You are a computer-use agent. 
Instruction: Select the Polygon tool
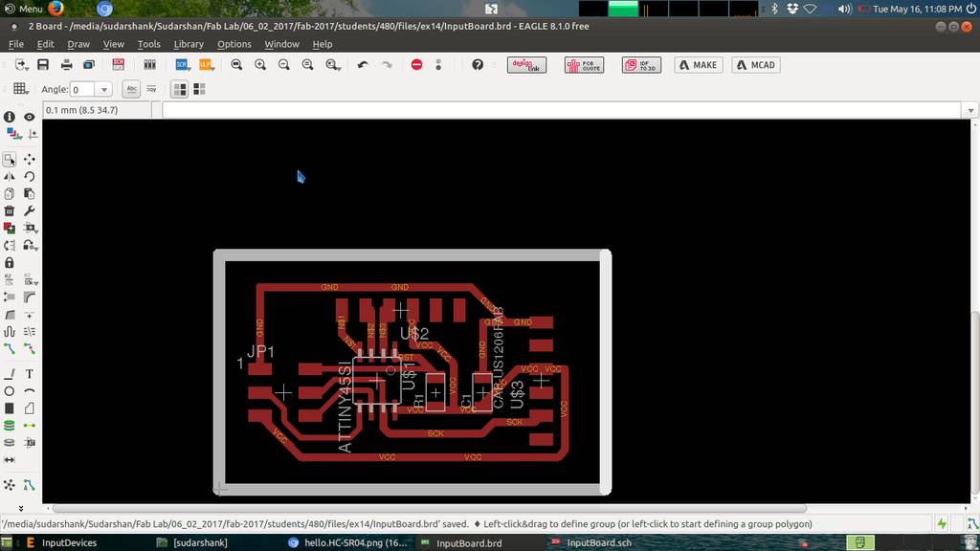click(30, 408)
